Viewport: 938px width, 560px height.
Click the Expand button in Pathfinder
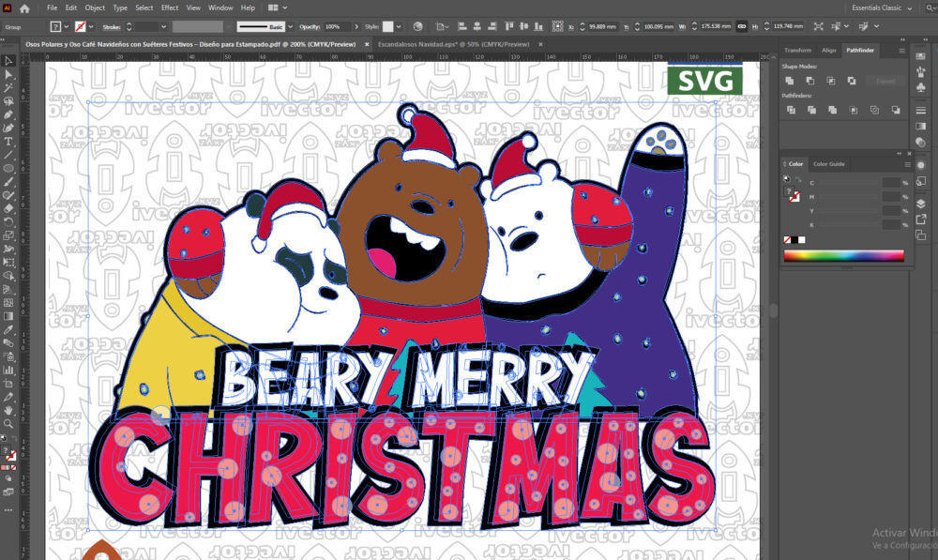click(x=885, y=81)
